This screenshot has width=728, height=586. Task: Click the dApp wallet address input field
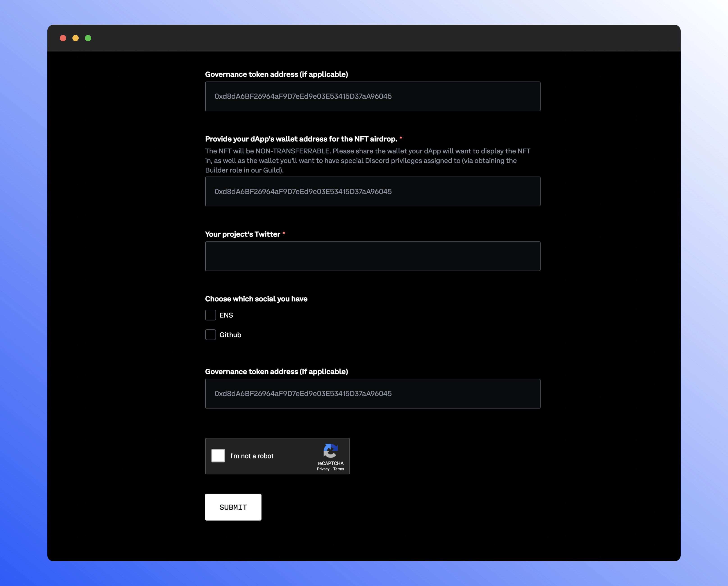(x=372, y=191)
